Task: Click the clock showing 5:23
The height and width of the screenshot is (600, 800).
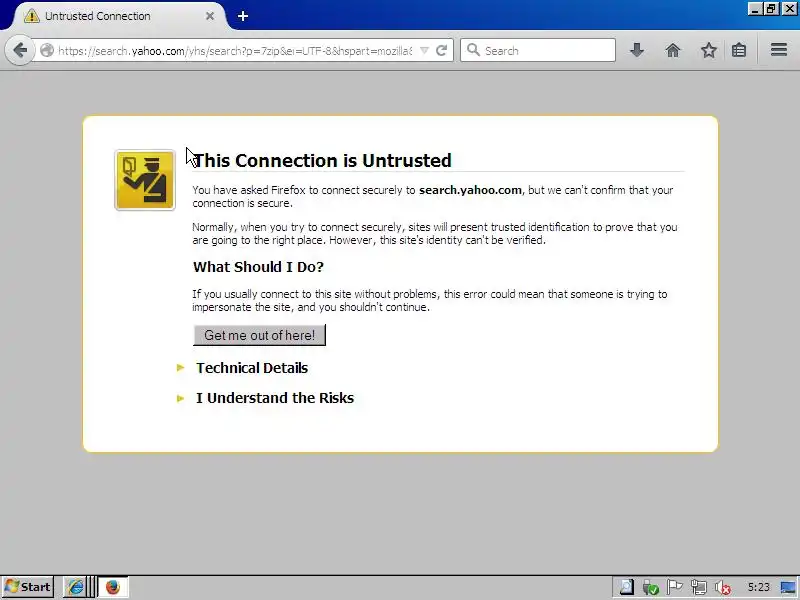Action: click(x=758, y=587)
